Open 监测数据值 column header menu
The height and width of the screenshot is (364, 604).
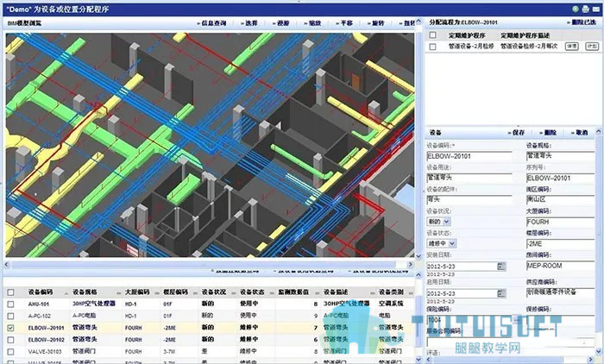click(x=317, y=293)
